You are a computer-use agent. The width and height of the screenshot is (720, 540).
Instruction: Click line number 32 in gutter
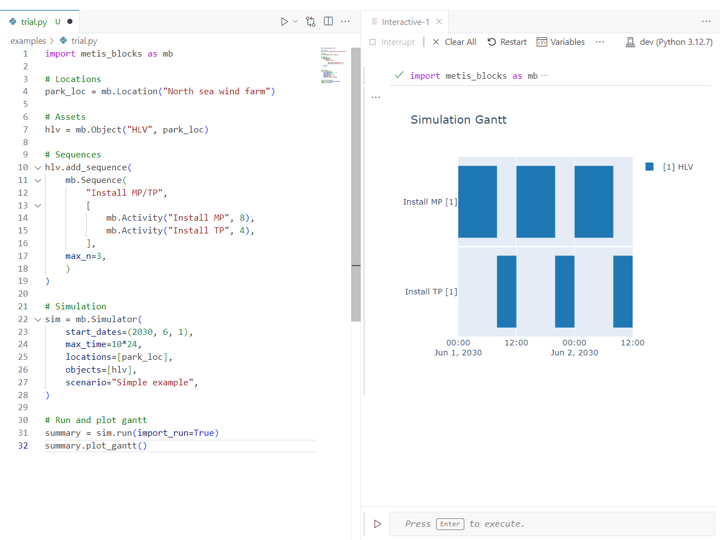pos(23,446)
